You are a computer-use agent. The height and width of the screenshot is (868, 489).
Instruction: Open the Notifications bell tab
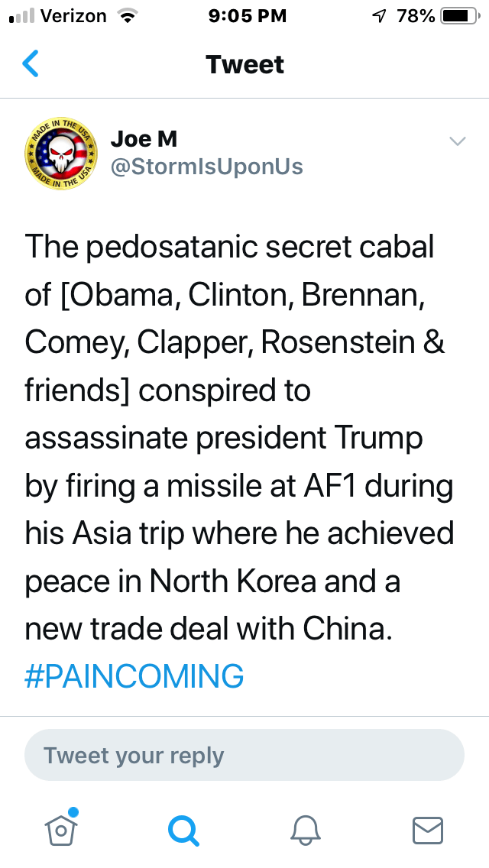point(306,829)
